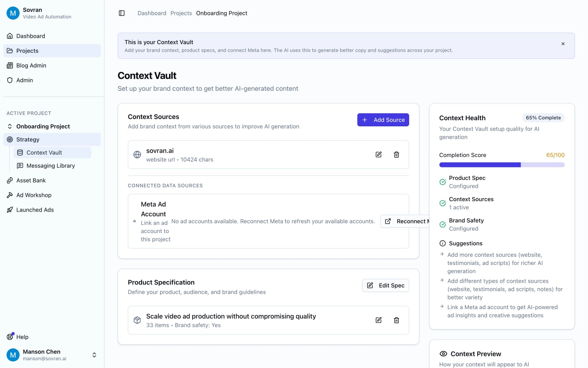Image resolution: width=588 pixels, height=368 pixels.
Task: Navigate to Projects in the breadcrumb
Action: point(181,13)
